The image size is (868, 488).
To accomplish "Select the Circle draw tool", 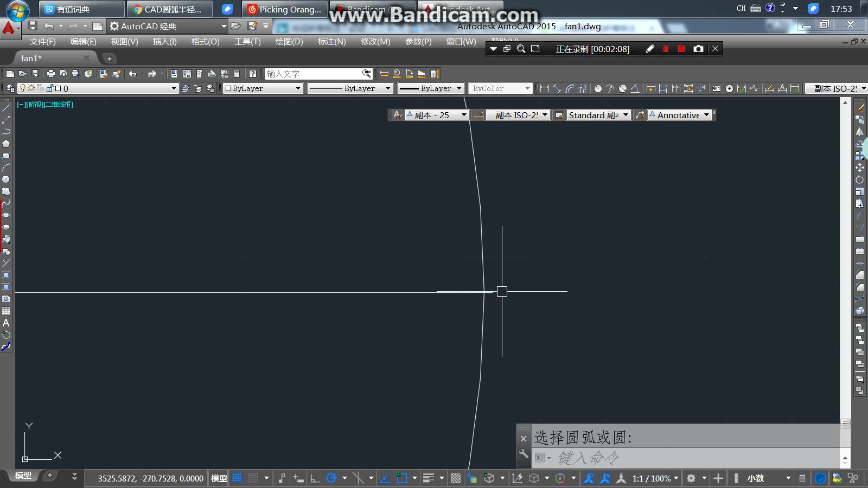I will coord(6,179).
